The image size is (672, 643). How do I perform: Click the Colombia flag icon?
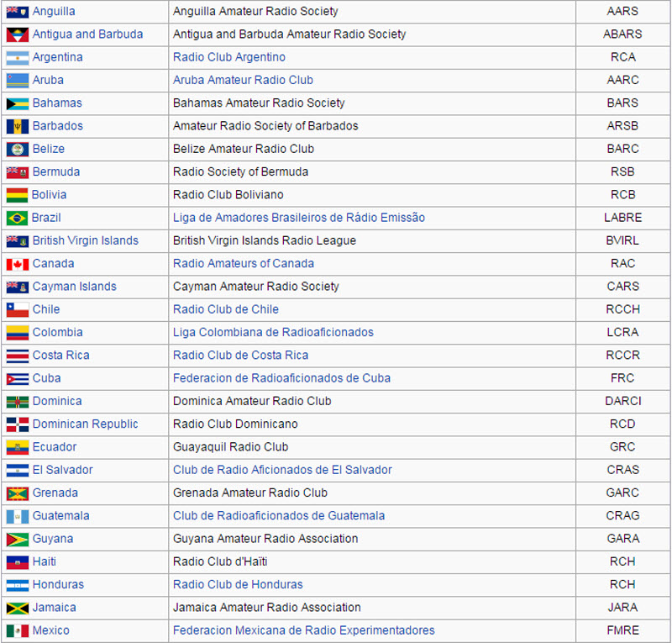point(18,333)
